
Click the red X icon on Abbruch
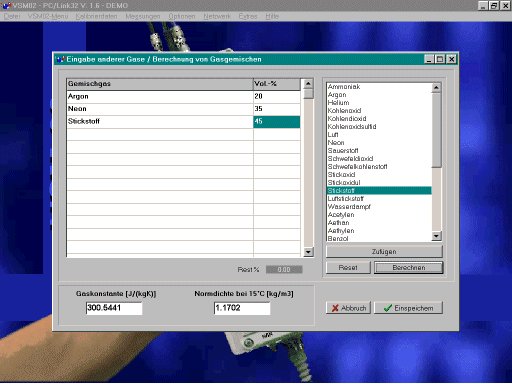tap(335, 308)
